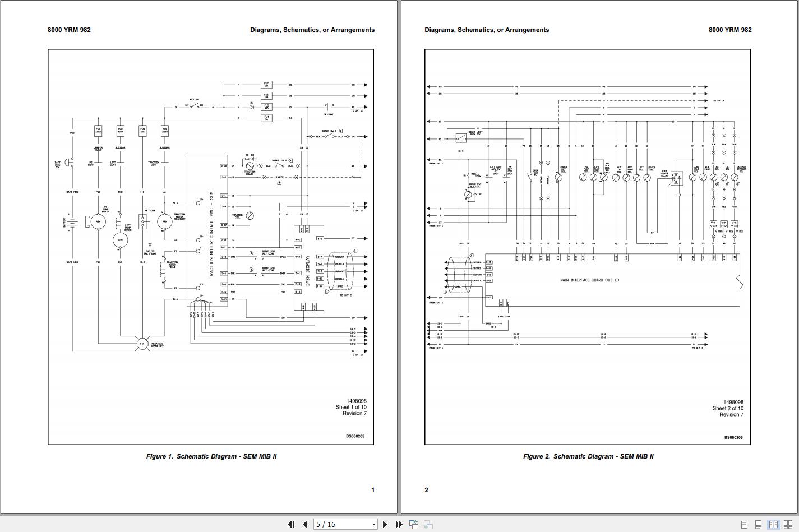Viewport: 799px width, 532px height.
Task: Click the left page header '8000 YRM 982'
Action: (x=69, y=30)
